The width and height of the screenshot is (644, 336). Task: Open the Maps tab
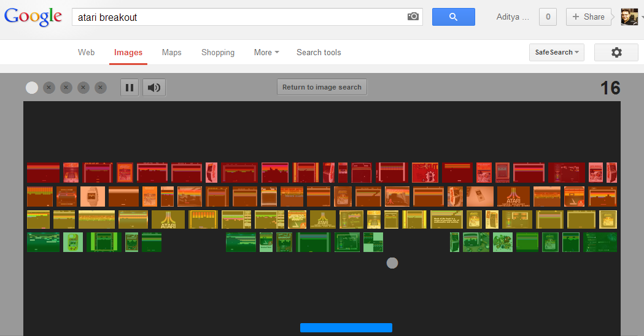(172, 53)
